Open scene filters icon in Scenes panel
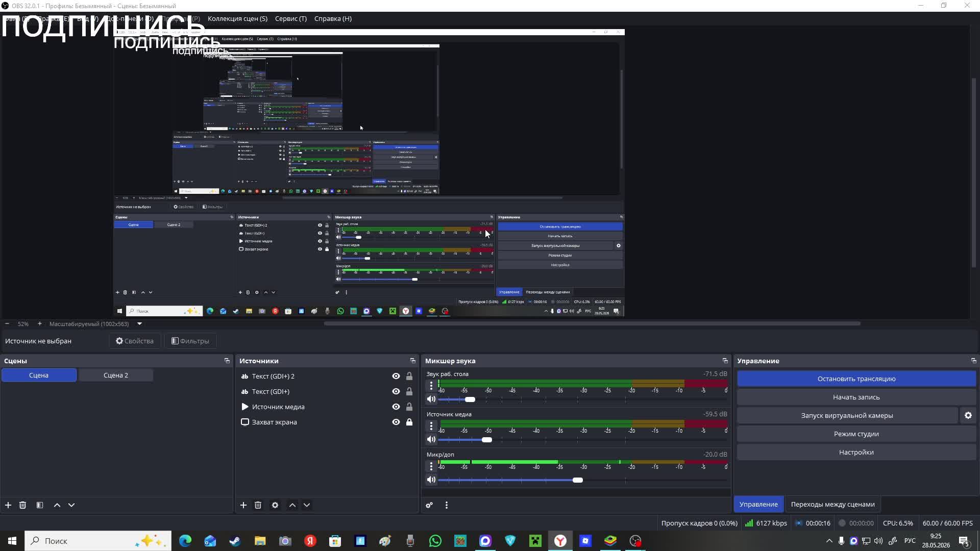This screenshot has height=551, width=980. [x=40, y=505]
